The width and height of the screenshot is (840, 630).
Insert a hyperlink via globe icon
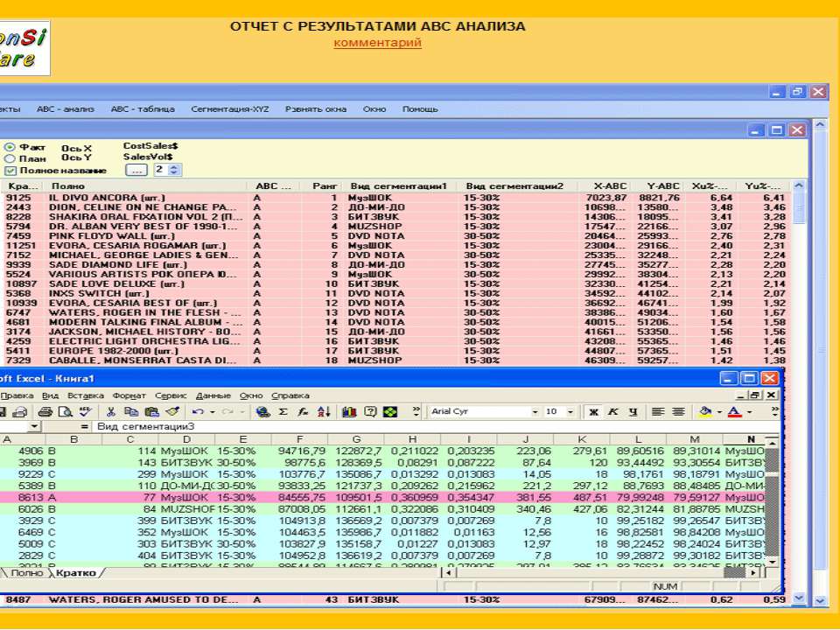[x=262, y=411]
